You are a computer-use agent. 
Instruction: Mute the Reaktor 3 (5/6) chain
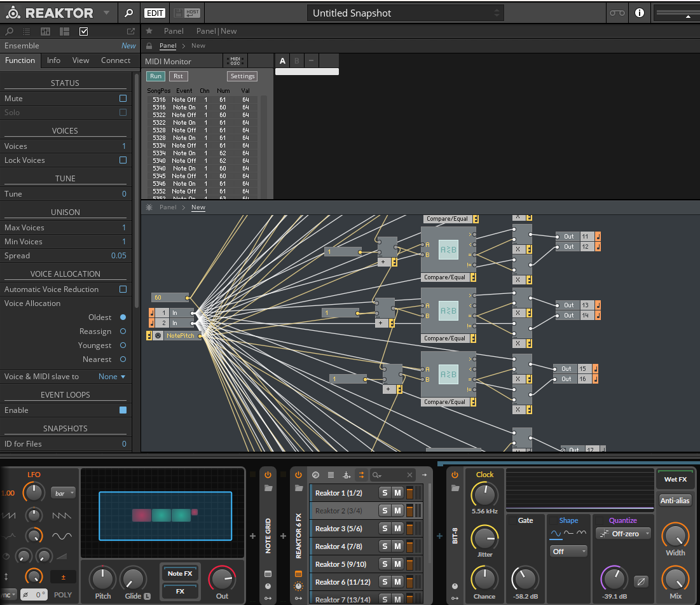[x=397, y=529]
